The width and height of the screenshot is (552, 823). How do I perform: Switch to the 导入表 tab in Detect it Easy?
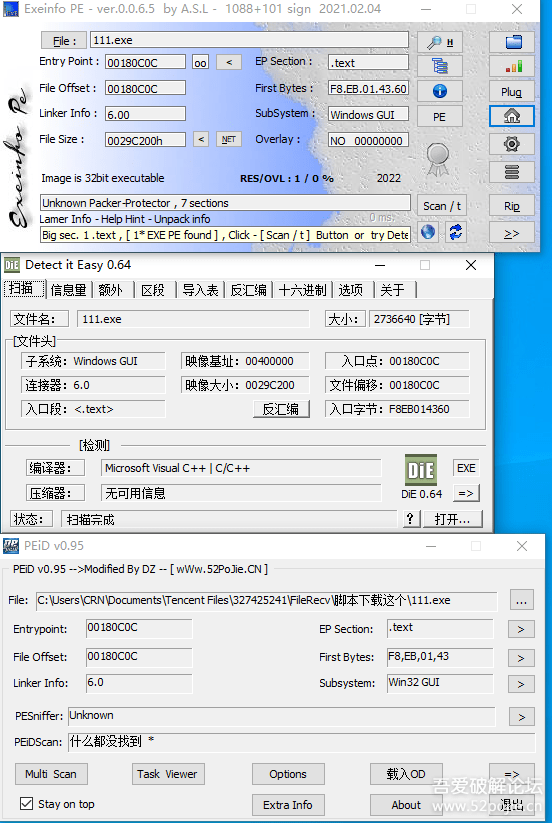point(200,290)
